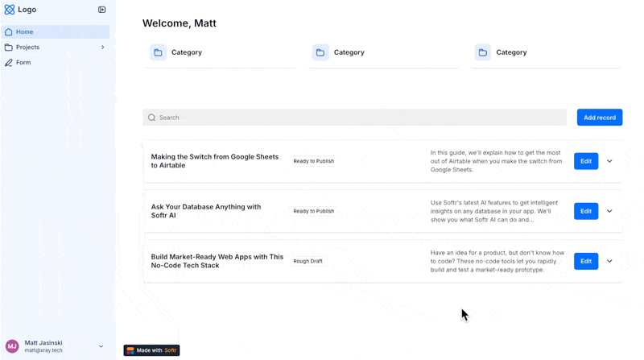
Task: Click the Form pencil icon
Action: coord(9,63)
